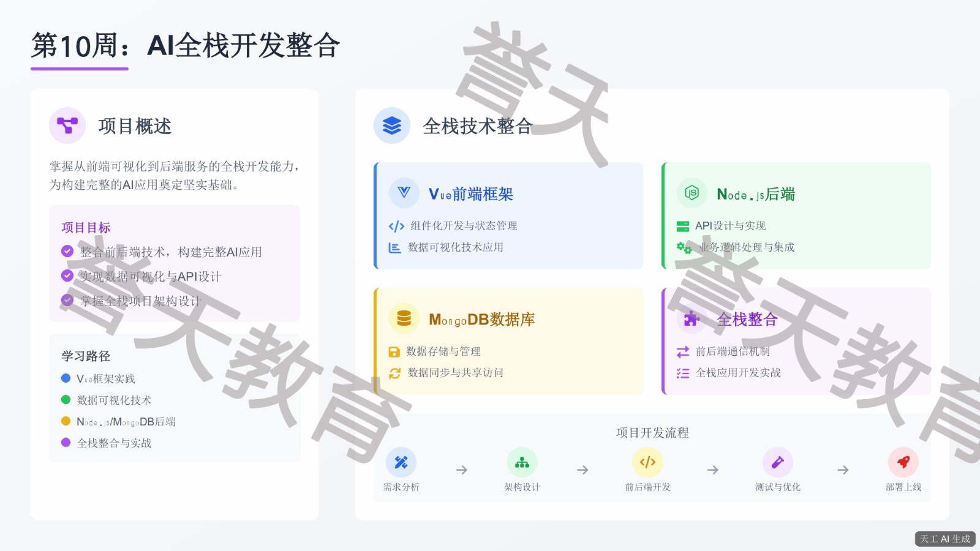The height and width of the screenshot is (551, 980).
Task: Select the green dot for 数据可视化技术
Action: pyautogui.click(x=66, y=400)
